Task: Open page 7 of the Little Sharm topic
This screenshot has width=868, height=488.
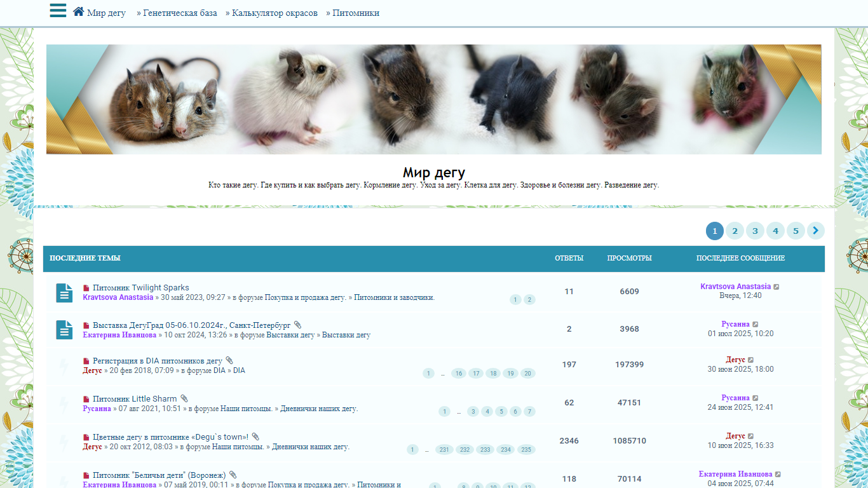Action: click(x=529, y=412)
